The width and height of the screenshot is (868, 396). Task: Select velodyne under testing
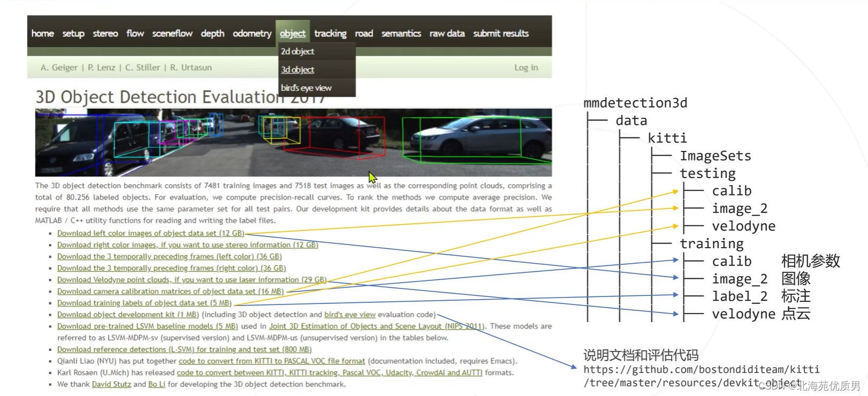pyautogui.click(x=743, y=226)
